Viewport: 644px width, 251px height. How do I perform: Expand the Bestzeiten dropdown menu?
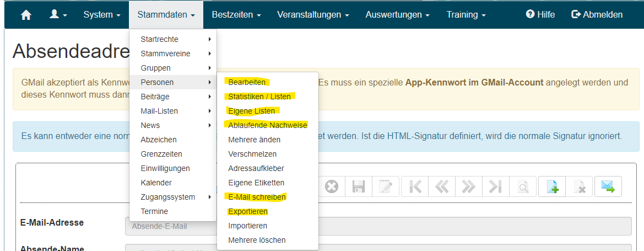(236, 15)
